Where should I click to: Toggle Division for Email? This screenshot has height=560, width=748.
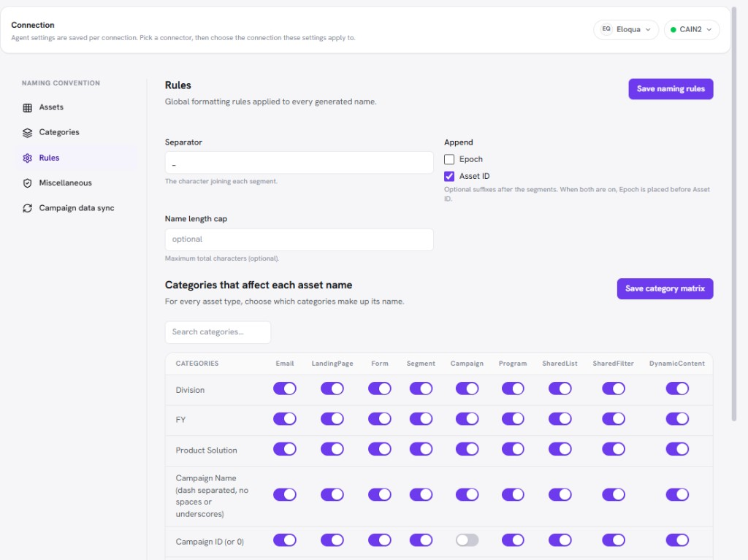(285, 388)
